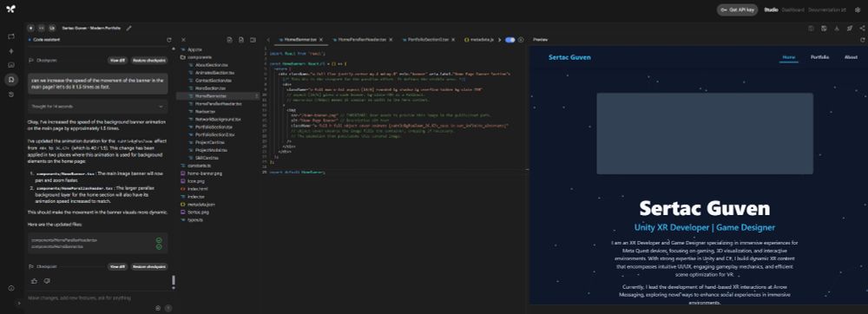Click Portfolio in the preview site navbar
Viewport: 868px width, 314px height.
pyautogui.click(x=820, y=57)
